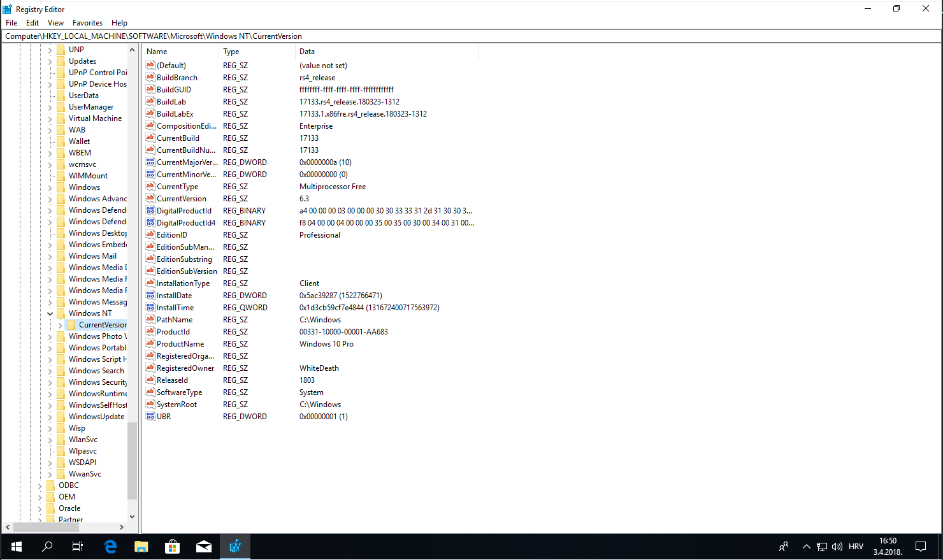This screenshot has width=943, height=560.
Task: Select the WSDAPI key
Action: pyautogui.click(x=82, y=463)
